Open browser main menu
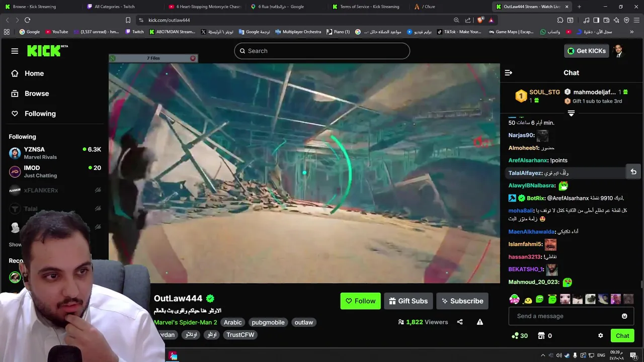 click(x=636, y=20)
